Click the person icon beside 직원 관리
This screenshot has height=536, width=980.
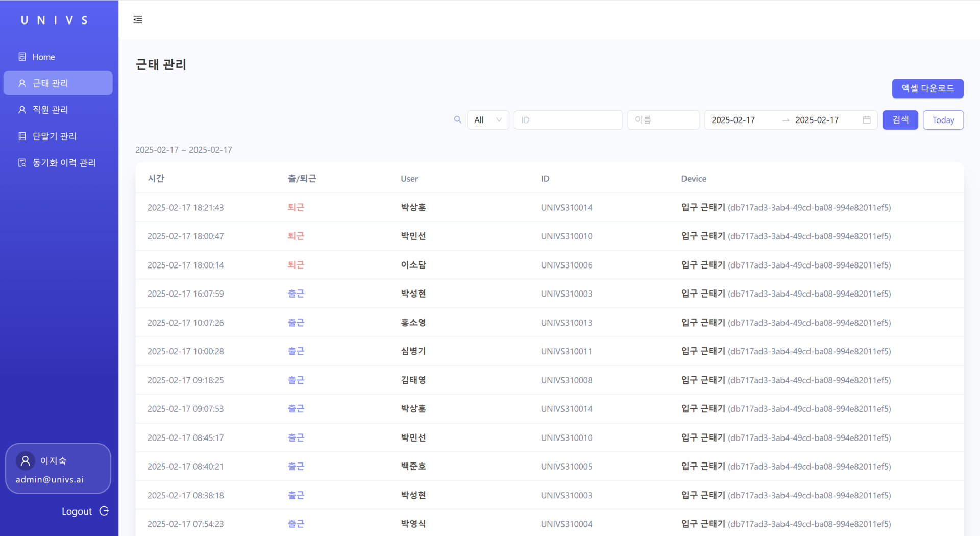pos(22,110)
